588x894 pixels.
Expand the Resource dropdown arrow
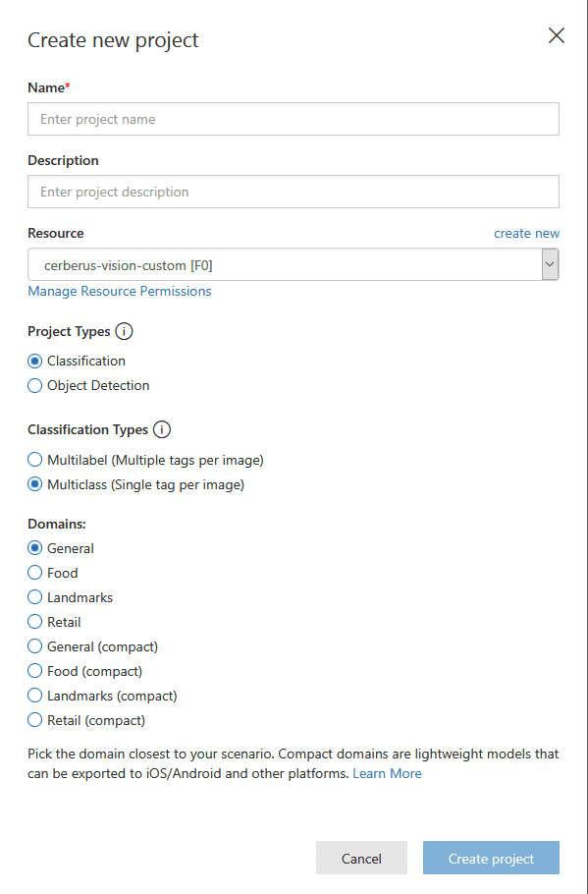(x=550, y=264)
